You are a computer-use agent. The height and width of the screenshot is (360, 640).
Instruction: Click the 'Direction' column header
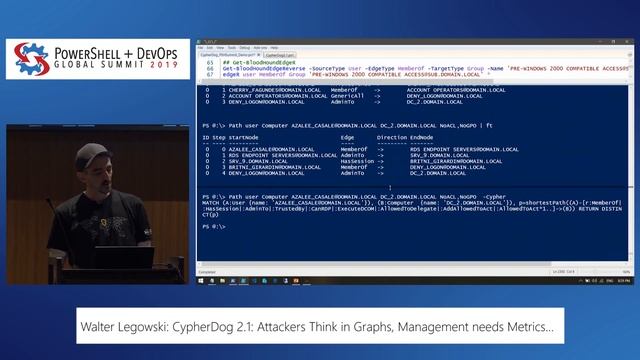[392, 138]
